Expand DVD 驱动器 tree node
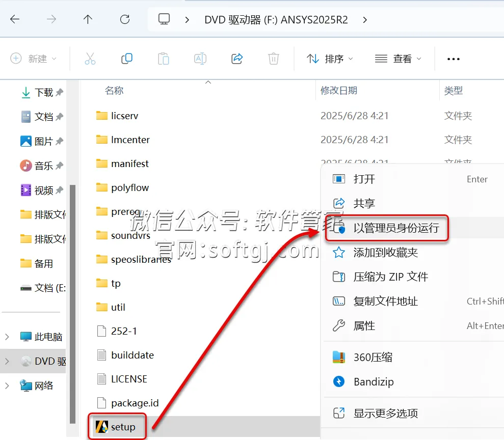Viewport: 504px width, 440px height. click(7, 361)
